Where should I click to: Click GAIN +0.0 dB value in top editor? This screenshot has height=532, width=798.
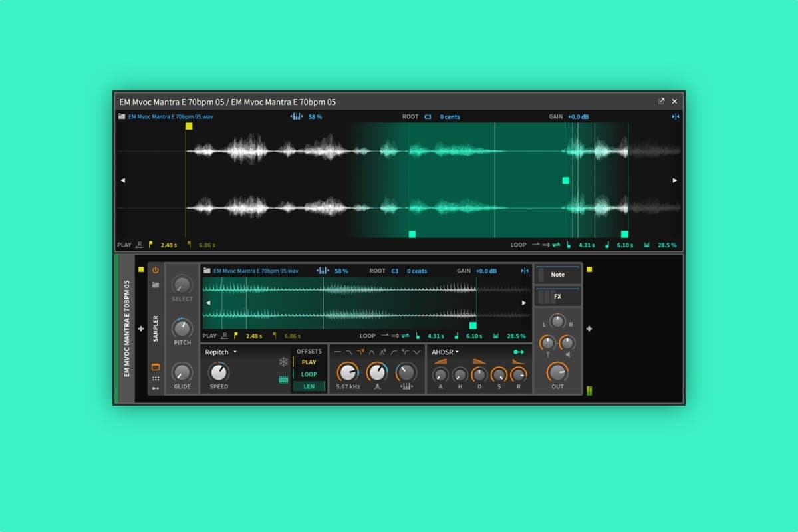[x=578, y=116]
